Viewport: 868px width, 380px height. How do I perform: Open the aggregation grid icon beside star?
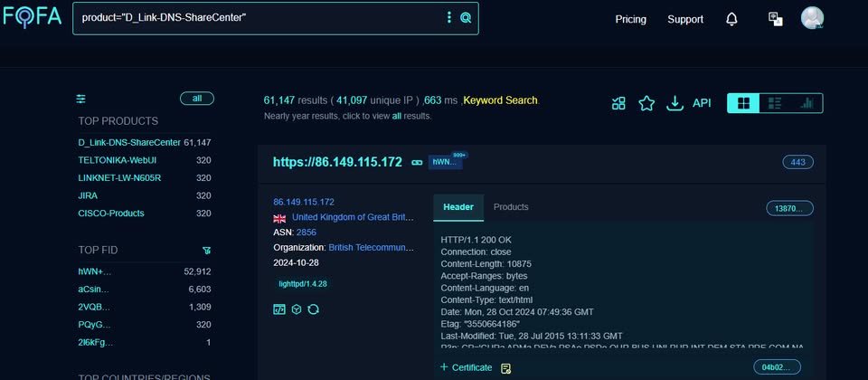tap(618, 103)
